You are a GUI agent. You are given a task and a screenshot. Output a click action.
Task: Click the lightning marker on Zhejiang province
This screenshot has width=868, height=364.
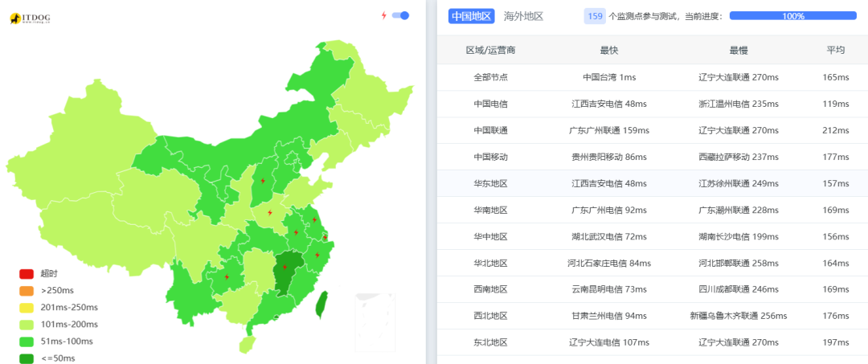[x=317, y=256]
